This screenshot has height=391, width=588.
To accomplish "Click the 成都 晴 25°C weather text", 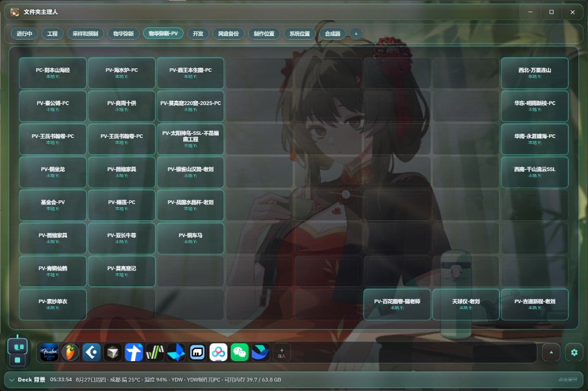I will coord(125,380).
